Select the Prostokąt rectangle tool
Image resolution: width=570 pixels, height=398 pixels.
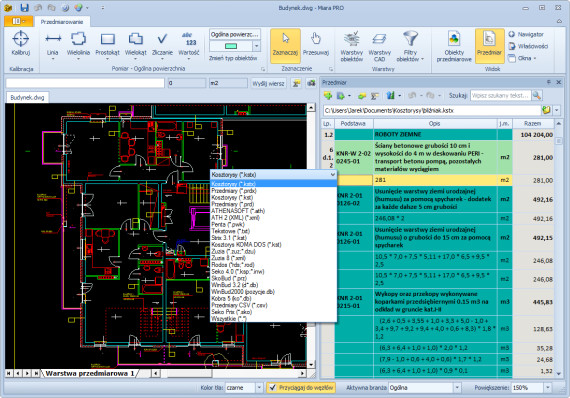click(x=107, y=44)
